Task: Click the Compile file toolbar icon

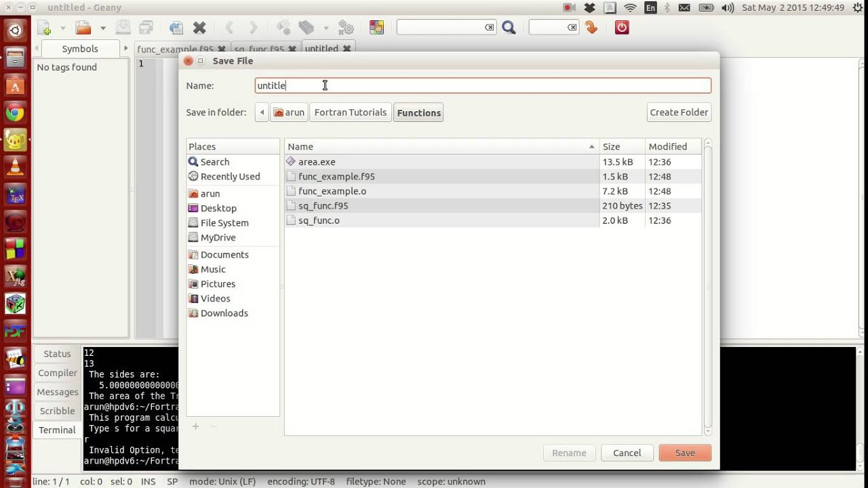Action: pyautogui.click(x=283, y=28)
